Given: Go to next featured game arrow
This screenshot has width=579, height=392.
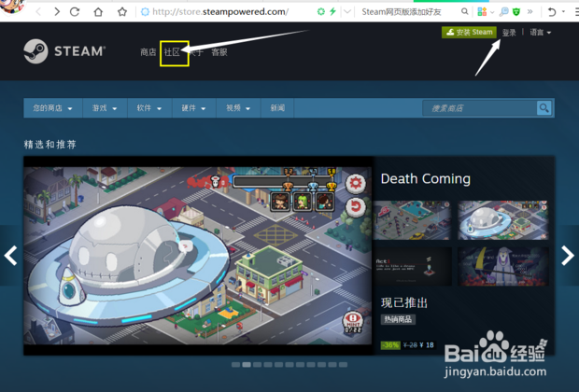Looking at the screenshot, I should click(568, 256).
